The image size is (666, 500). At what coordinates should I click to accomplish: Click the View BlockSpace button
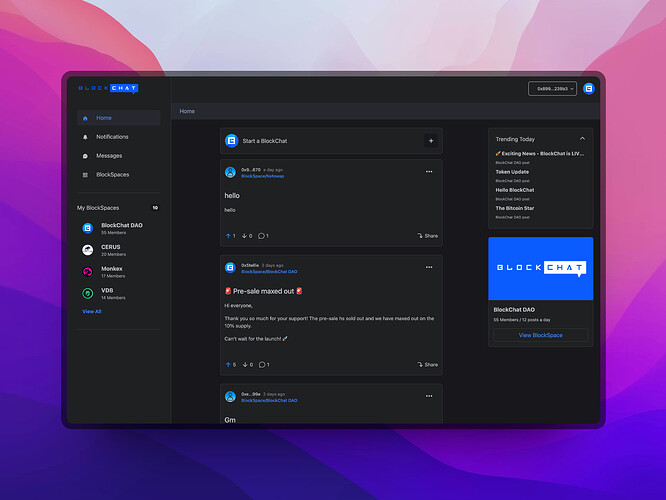pos(540,335)
